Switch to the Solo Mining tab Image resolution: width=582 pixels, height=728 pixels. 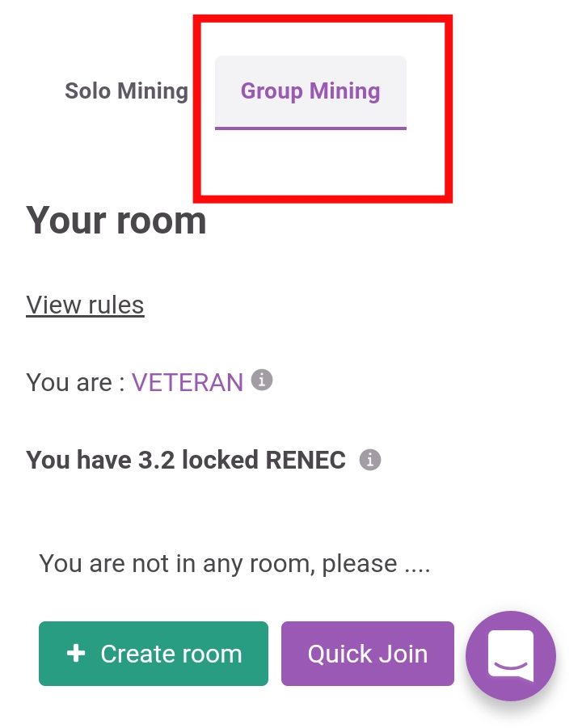coord(126,90)
